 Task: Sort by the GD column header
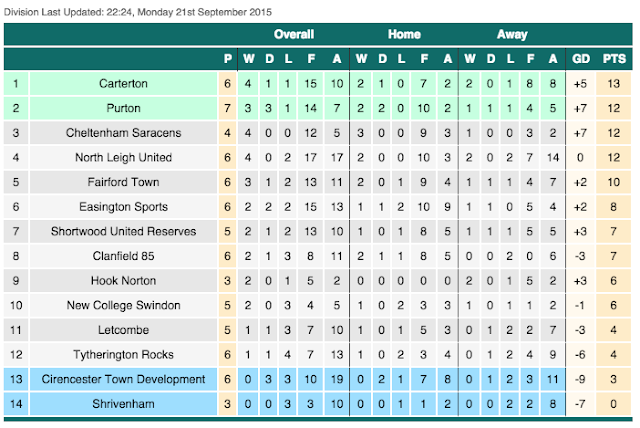pos(581,58)
